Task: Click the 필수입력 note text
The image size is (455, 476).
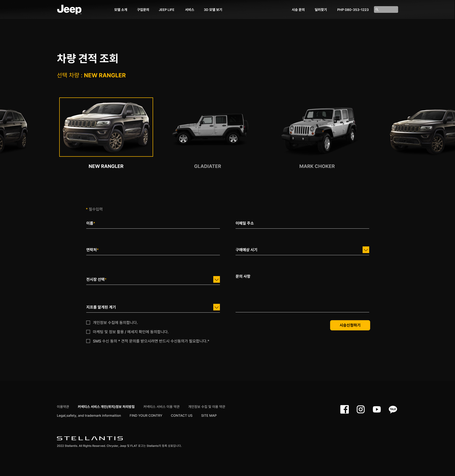Action: point(94,209)
